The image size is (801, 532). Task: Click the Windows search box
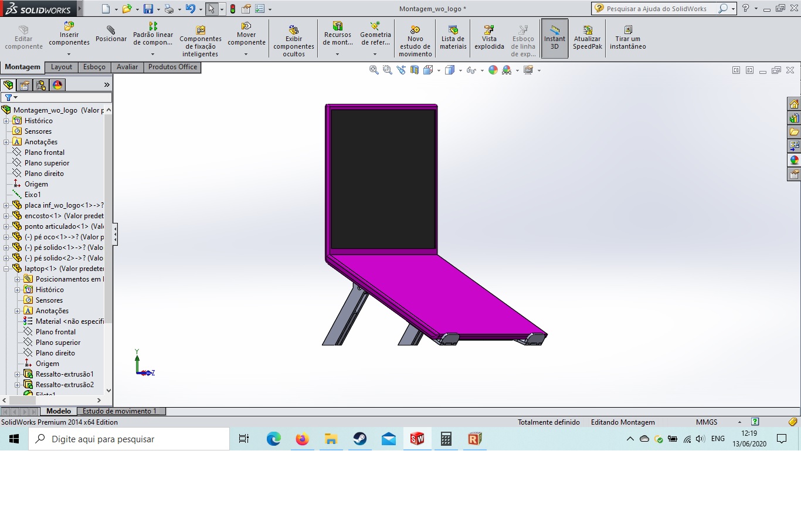[x=129, y=439]
